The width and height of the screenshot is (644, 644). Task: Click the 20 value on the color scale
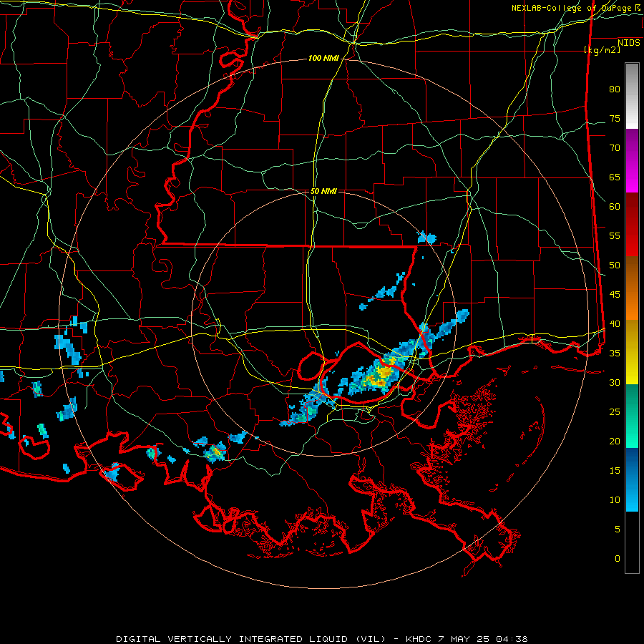[615, 441]
